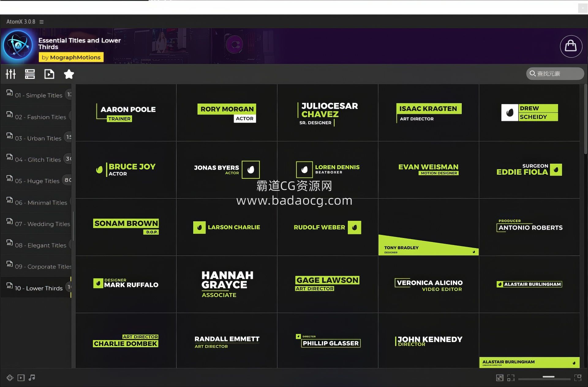Open the media file play icon

coord(49,74)
